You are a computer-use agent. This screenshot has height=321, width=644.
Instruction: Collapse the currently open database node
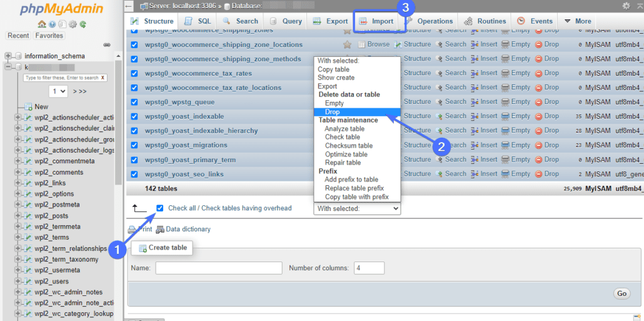pos(8,66)
